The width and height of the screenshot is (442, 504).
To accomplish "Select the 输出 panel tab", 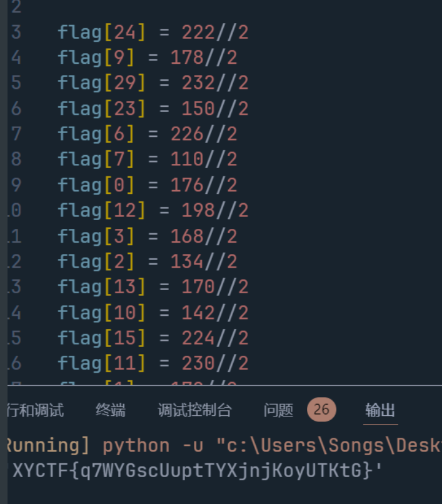I will (380, 410).
